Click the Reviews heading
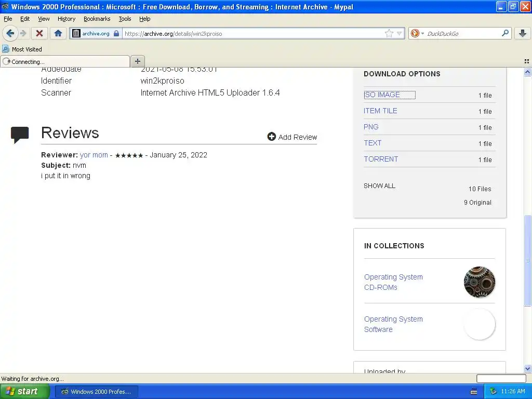 [x=70, y=132]
